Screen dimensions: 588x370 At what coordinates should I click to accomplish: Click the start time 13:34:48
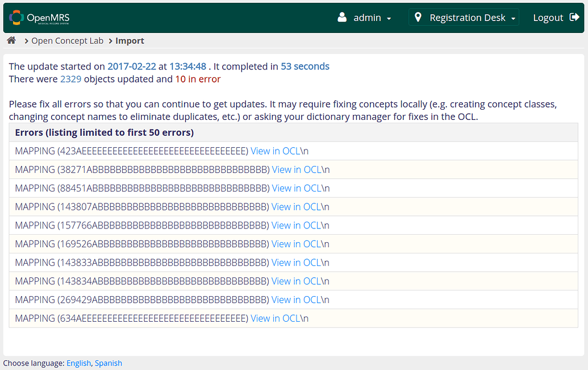pyautogui.click(x=188, y=66)
